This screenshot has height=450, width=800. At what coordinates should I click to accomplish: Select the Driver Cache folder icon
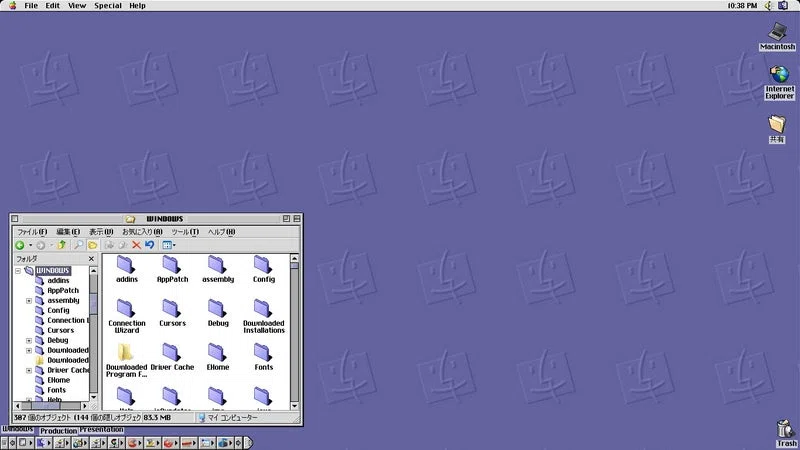171,353
